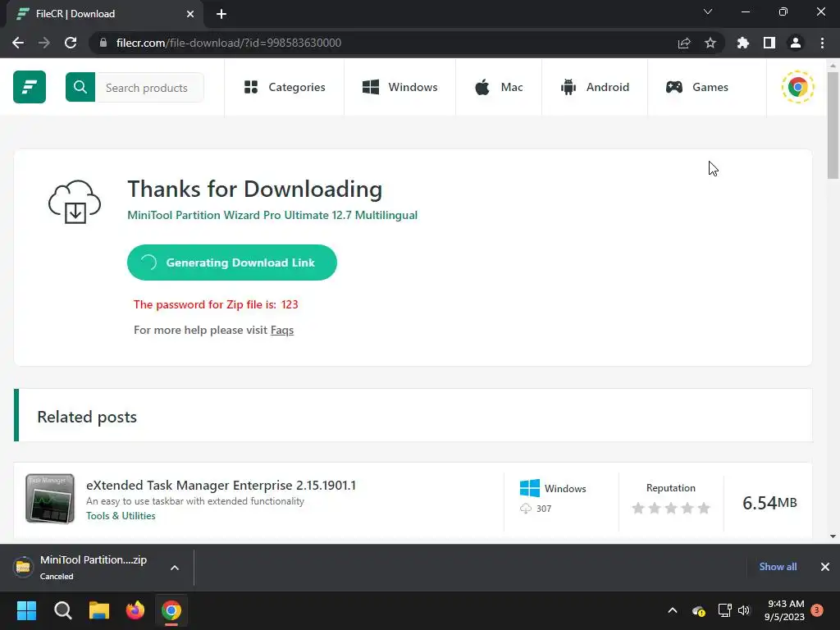Click the star rating under Reputation
The width and height of the screenshot is (840, 630).
[x=671, y=508]
